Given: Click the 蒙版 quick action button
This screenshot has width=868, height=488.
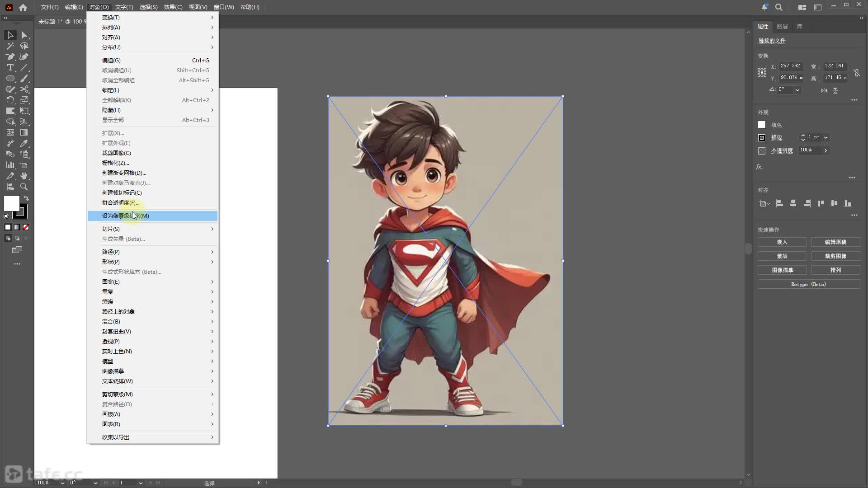Looking at the screenshot, I should (782, 256).
